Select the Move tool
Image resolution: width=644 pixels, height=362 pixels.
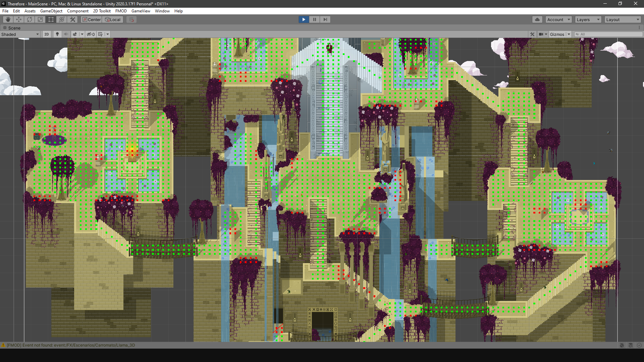19,19
